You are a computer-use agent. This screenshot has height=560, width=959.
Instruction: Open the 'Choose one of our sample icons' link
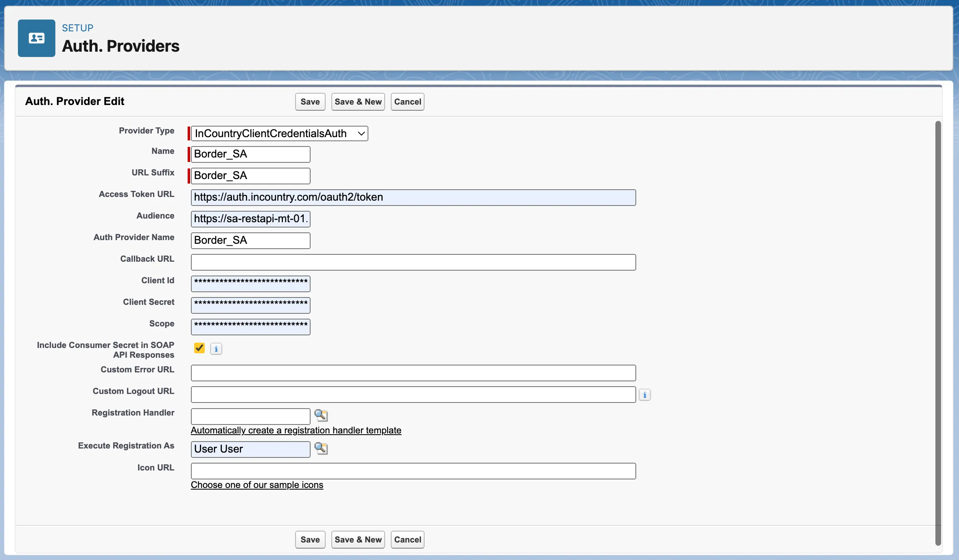(257, 485)
